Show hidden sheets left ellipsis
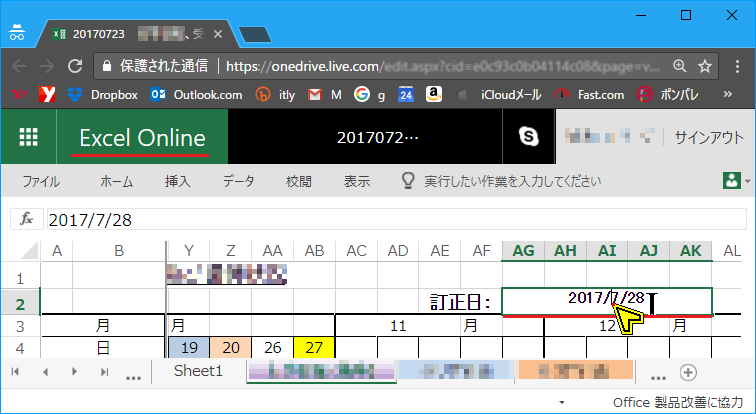Image resolution: width=756 pixels, height=414 pixels. [133, 377]
